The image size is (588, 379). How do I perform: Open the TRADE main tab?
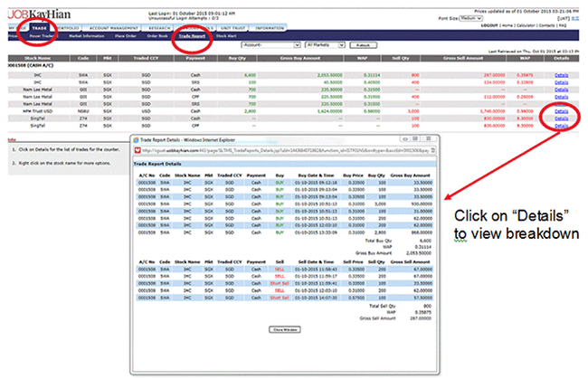pos(39,28)
